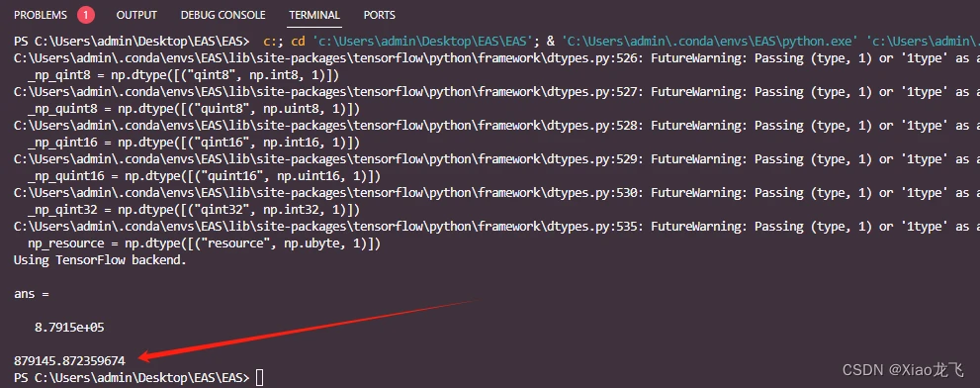Select the TERMINAL tab
Screen dimensions: 980x388
coord(314,15)
